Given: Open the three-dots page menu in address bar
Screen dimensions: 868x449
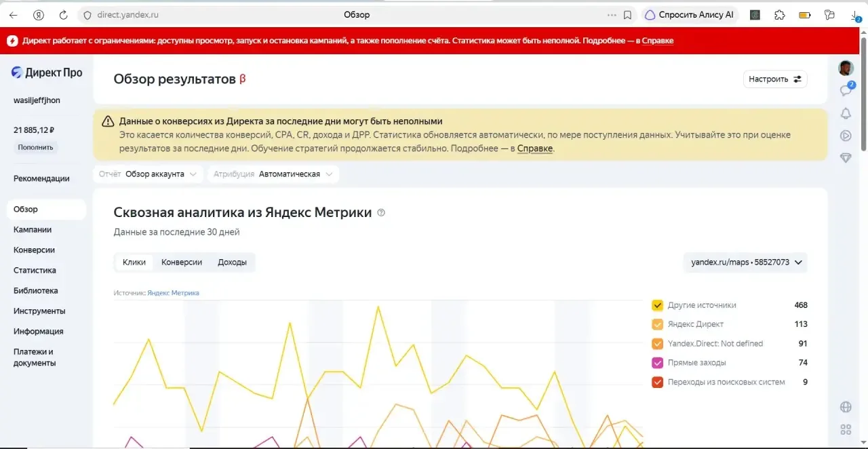Looking at the screenshot, I should [x=612, y=15].
